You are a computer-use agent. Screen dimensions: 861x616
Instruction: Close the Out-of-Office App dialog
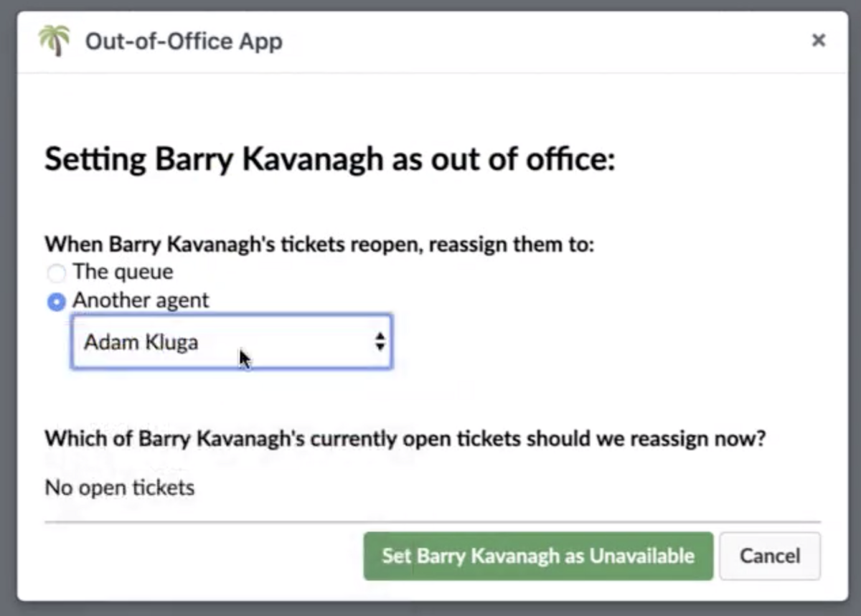(x=818, y=41)
